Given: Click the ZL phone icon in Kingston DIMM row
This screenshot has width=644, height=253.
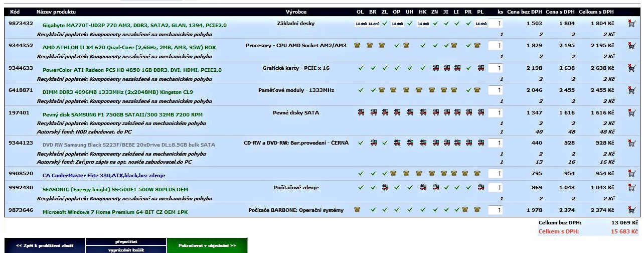Looking at the screenshot, I should [x=382, y=90].
